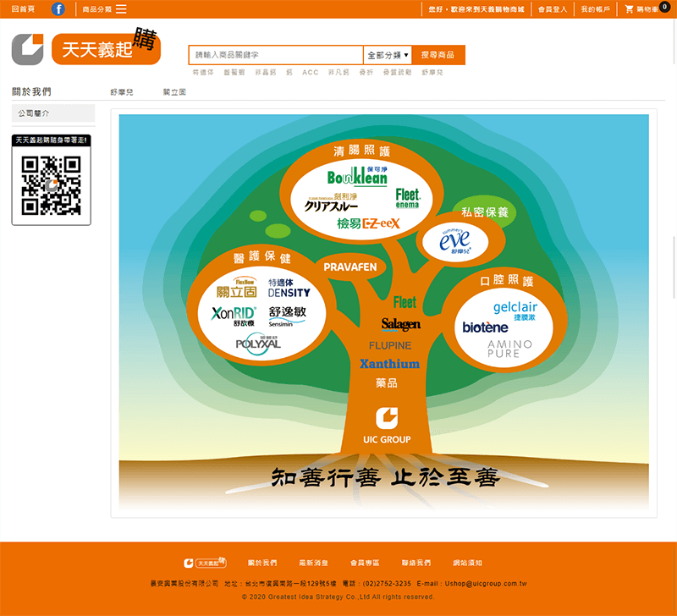The image size is (677, 616).
Task: Open 會員登入 login link
Action: pos(553,9)
